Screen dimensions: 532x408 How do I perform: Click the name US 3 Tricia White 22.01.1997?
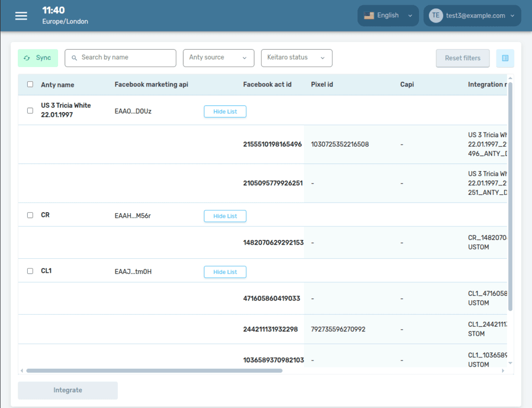66,110
